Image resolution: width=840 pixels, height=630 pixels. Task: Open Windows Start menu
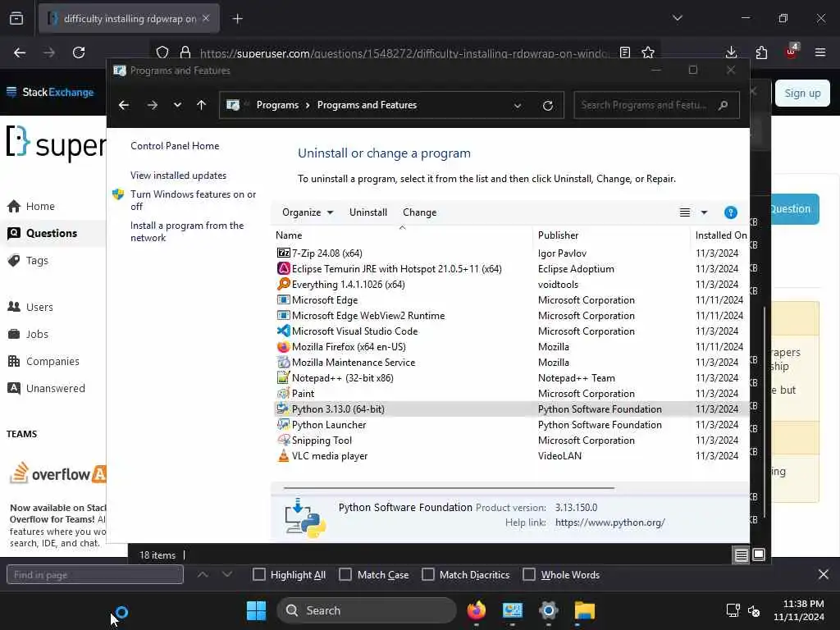click(x=256, y=610)
